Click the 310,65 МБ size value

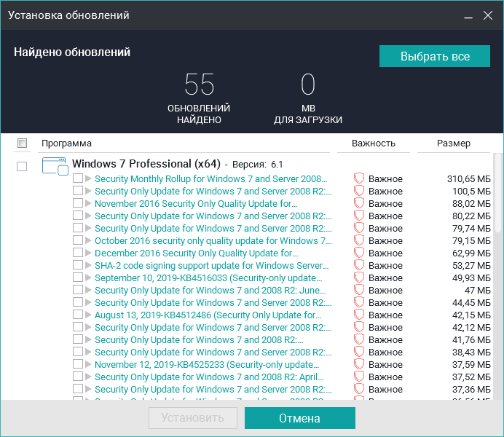[468, 179]
